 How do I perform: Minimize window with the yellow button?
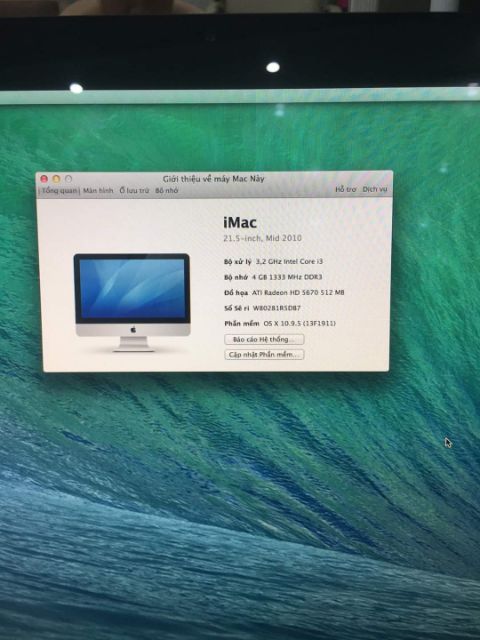56,179
